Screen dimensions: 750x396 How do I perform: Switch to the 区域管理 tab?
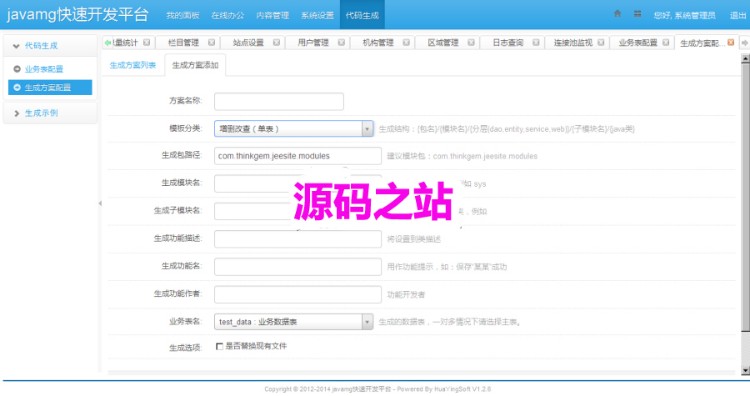click(443, 43)
